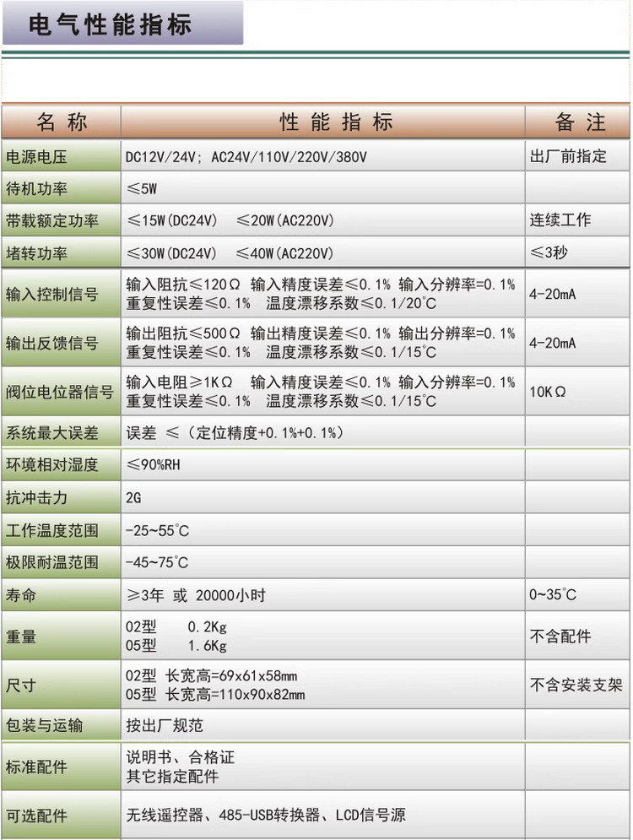The width and height of the screenshot is (633, 840).
Task: Select the 输入控制信号 row label
Action: point(51,295)
